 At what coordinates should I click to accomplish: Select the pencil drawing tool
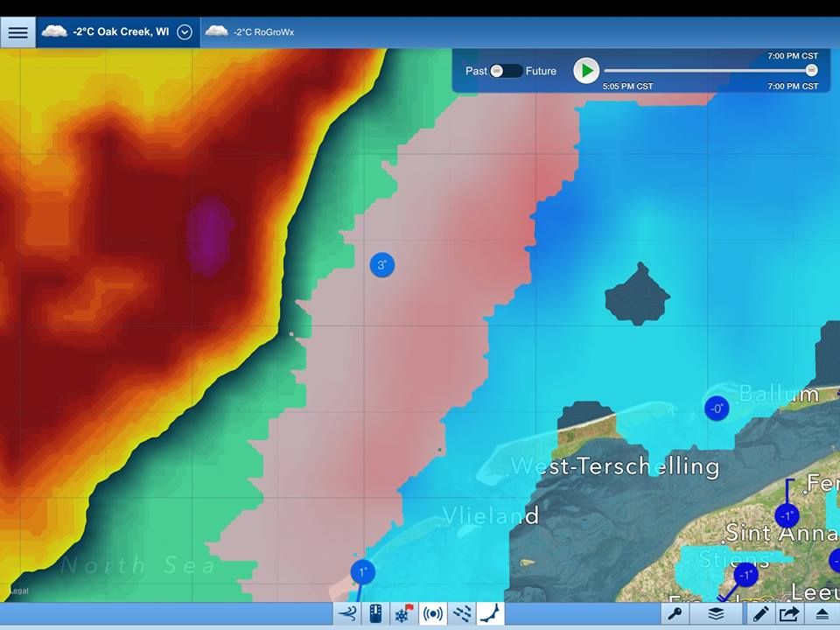(759, 614)
